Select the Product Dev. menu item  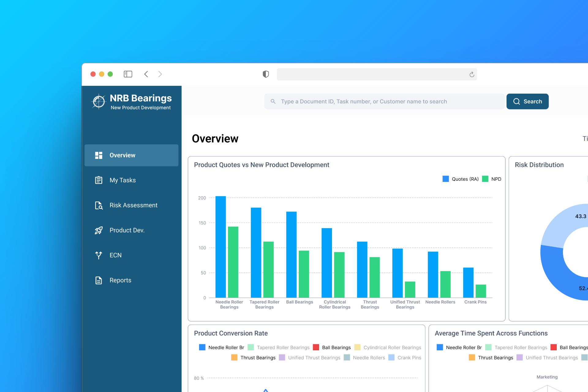[x=131, y=230]
